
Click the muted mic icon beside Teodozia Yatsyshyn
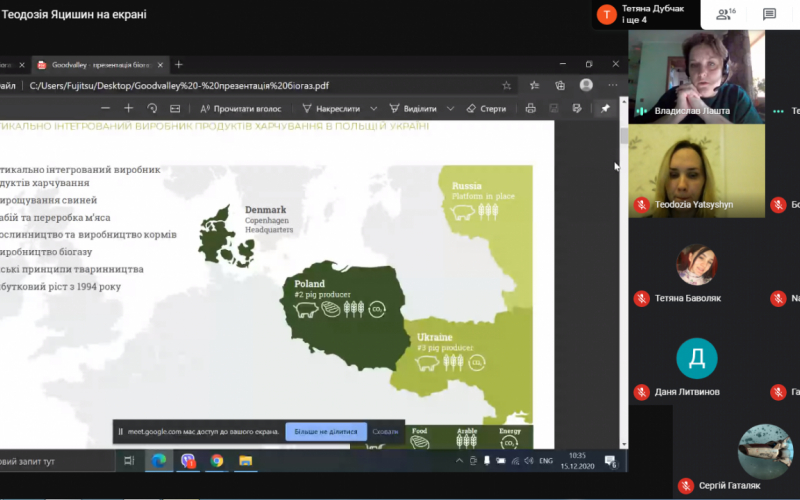[642, 205]
